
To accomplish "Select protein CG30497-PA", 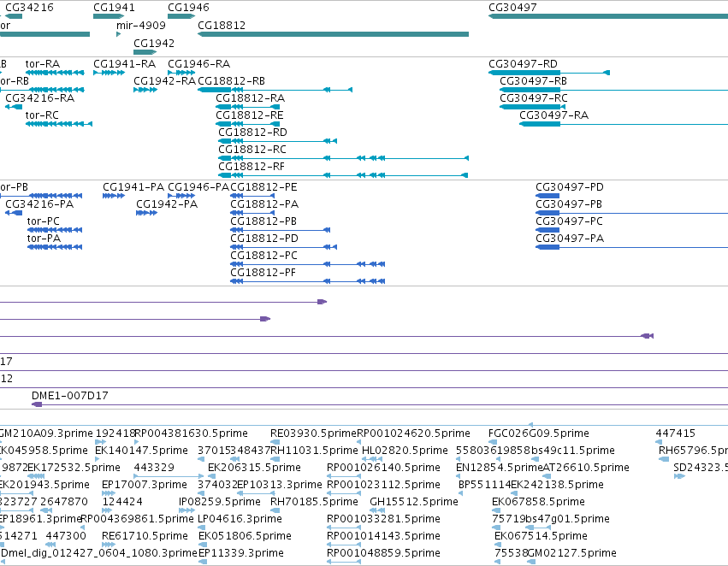I will [x=632, y=247].
